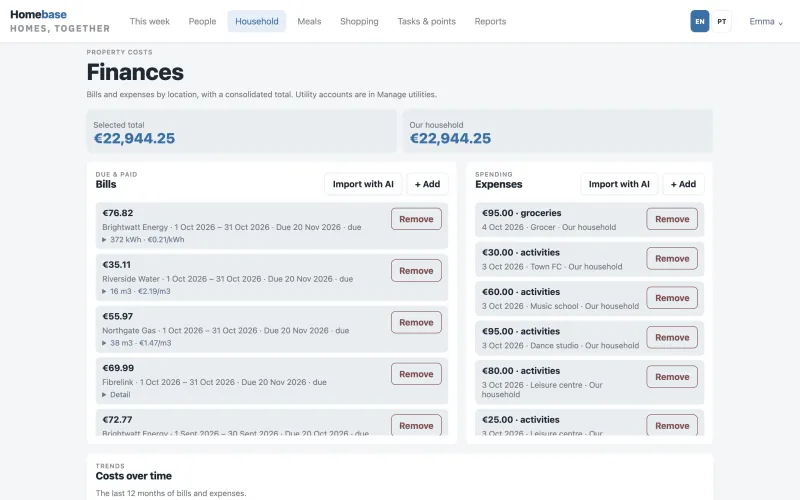Remove the €72.77 Brightwatt bill
800x500 pixels.
tap(416, 425)
